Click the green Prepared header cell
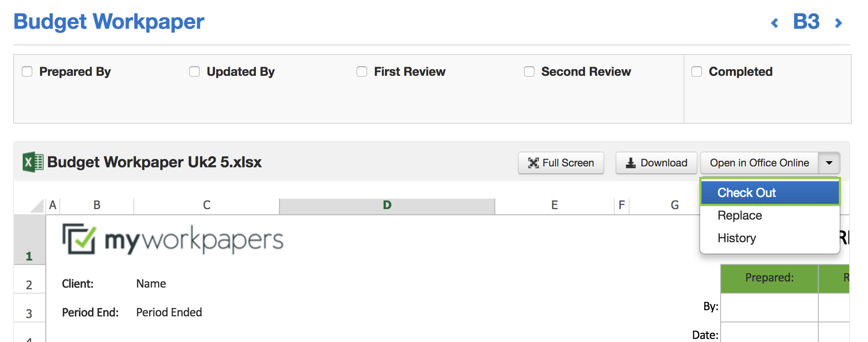This screenshot has width=868, height=342. pyautogui.click(x=769, y=278)
